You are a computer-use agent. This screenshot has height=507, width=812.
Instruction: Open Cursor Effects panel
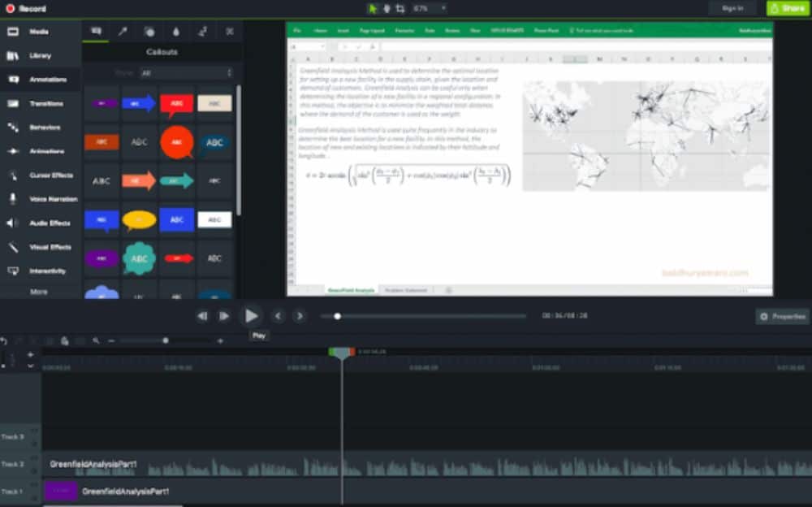39,175
